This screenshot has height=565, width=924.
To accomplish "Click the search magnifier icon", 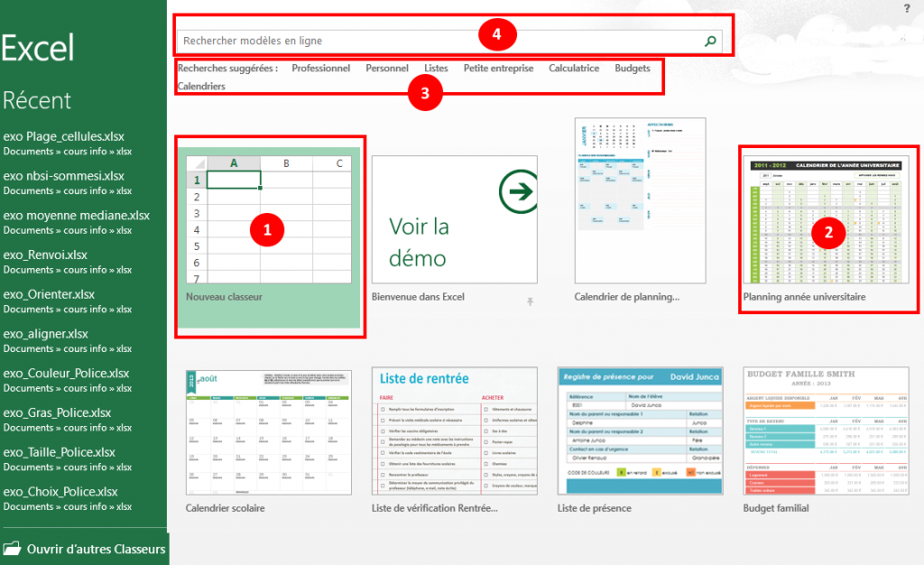I will tap(709, 40).
